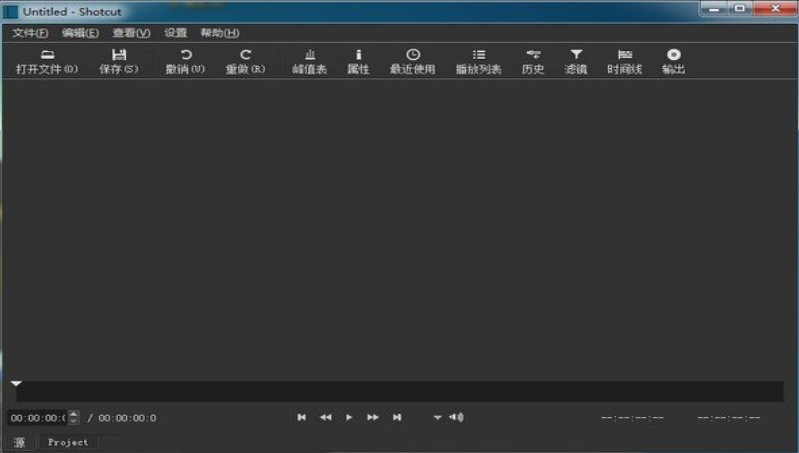Screen dimensions: 799x453
Task: Skip to the end of the clip
Action: point(397,417)
